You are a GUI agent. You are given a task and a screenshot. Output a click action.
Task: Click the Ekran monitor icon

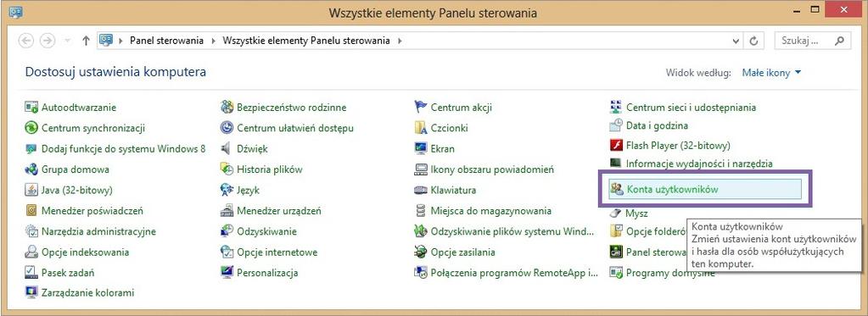[x=421, y=148]
